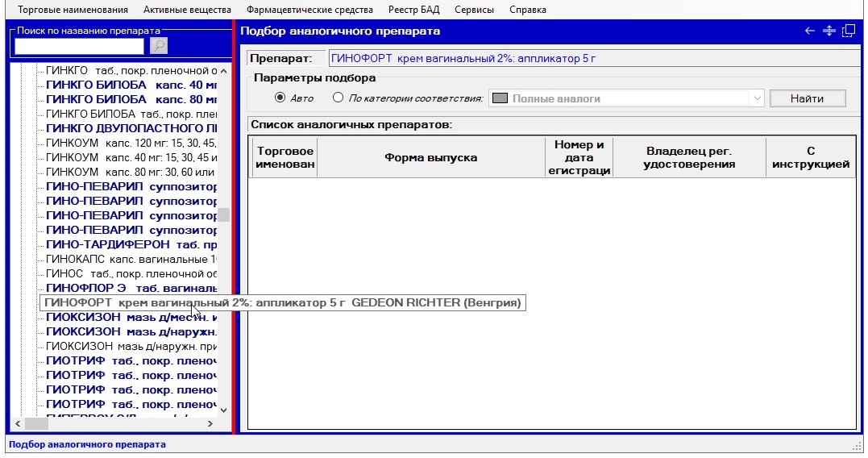The height and width of the screenshot is (458, 868).
Task: Click the gray swatch beside "Полные аналоги"
Action: click(x=500, y=98)
